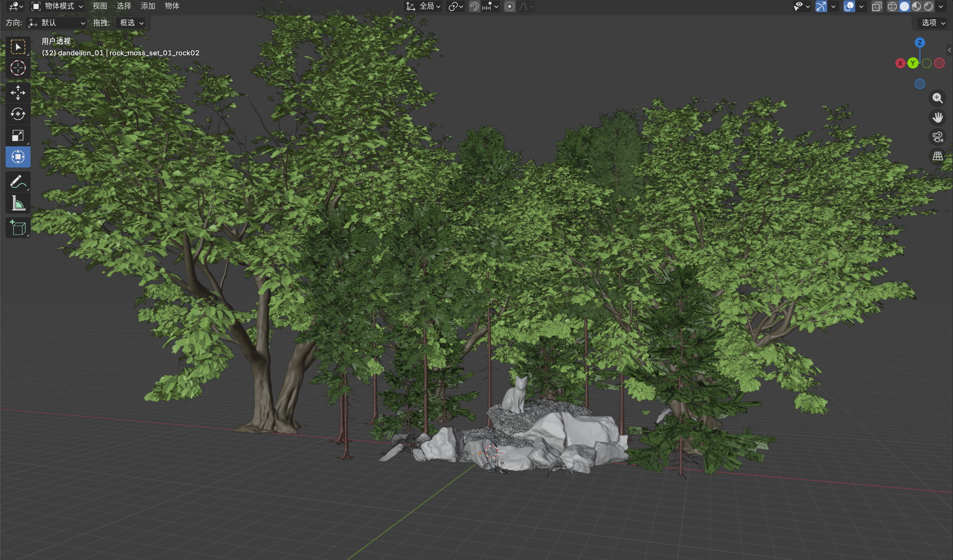Toggle the snapping magnet button

[474, 6]
